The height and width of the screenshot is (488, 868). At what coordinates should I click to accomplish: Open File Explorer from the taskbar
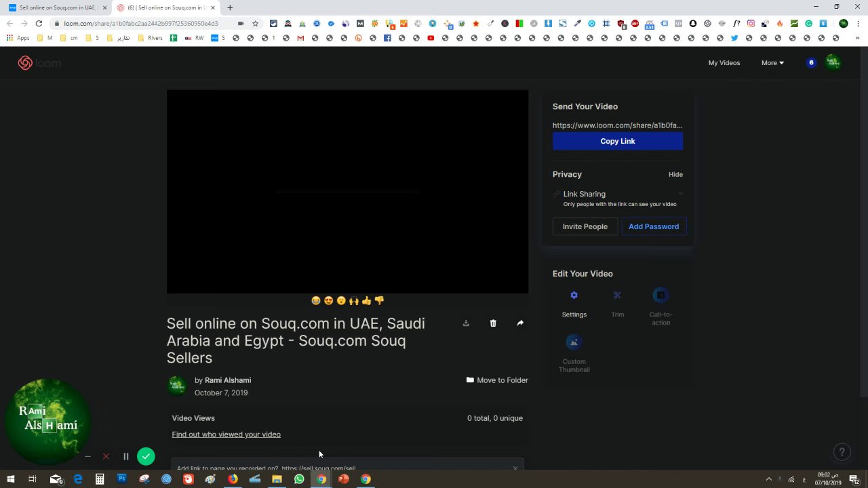click(x=277, y=479)
